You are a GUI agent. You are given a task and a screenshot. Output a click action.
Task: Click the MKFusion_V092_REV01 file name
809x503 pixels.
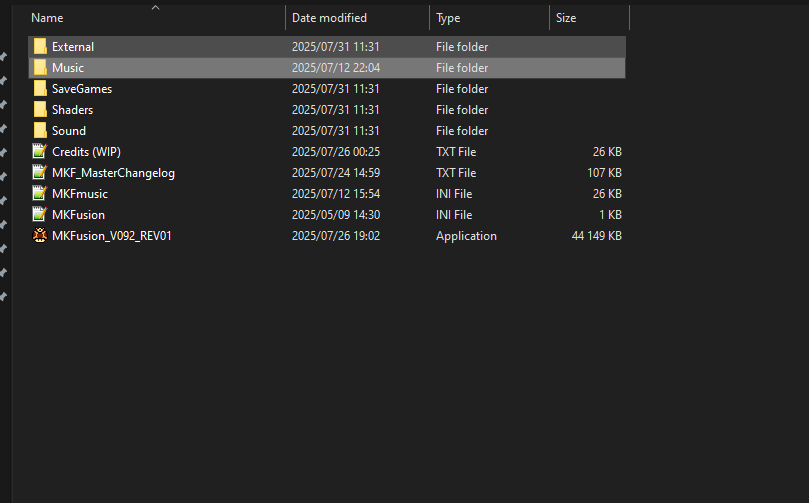click(112, 236)
